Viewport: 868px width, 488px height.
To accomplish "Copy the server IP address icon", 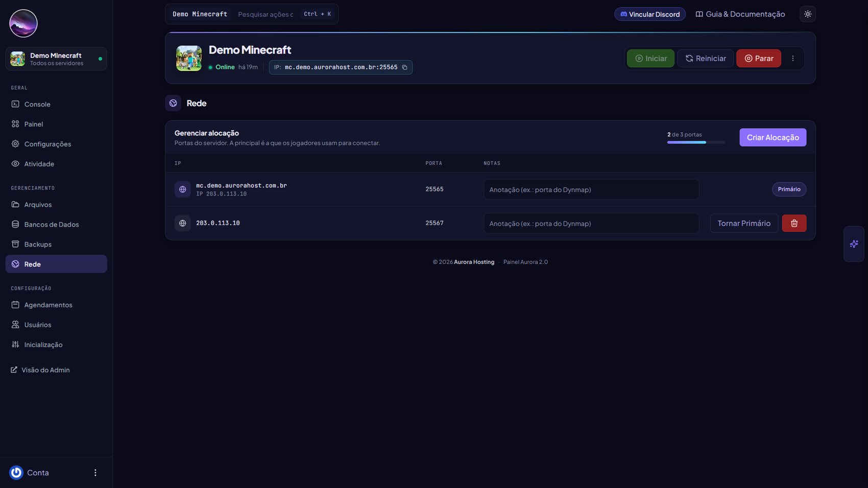I will 404,67.
